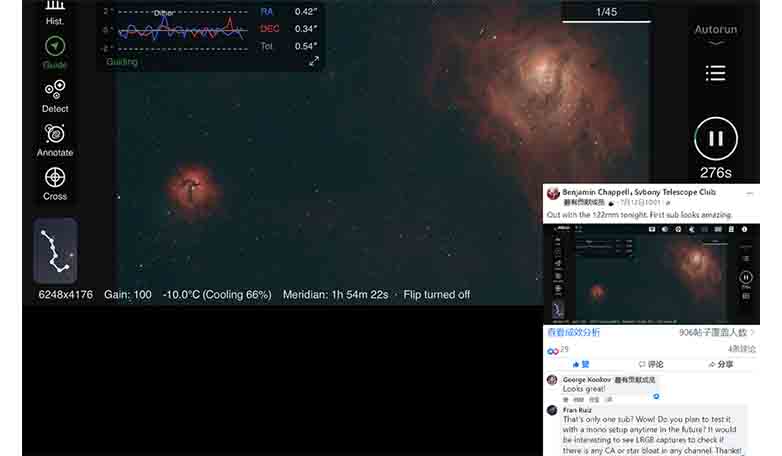The height and width of the screenshot is (456, 782).
Task: Enable the Annotate tool
Action: point(55,139)
